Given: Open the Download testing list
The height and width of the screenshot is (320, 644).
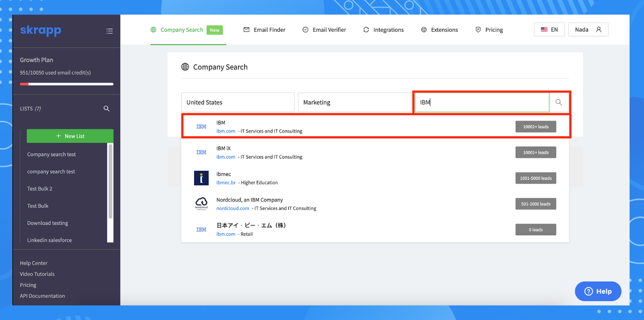Looking at the screenshot, I should coord(47,223).
